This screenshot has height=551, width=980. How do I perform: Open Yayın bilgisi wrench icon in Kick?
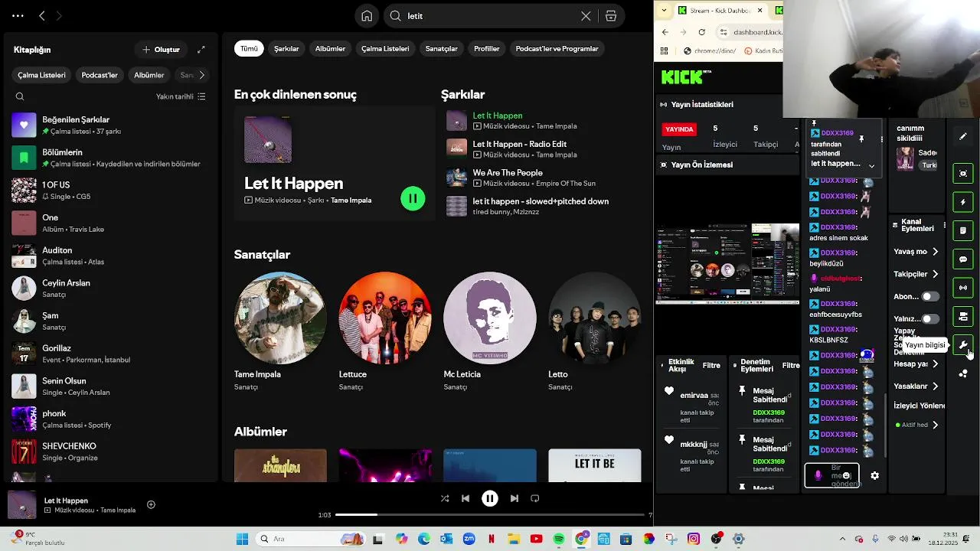[963, 345]
